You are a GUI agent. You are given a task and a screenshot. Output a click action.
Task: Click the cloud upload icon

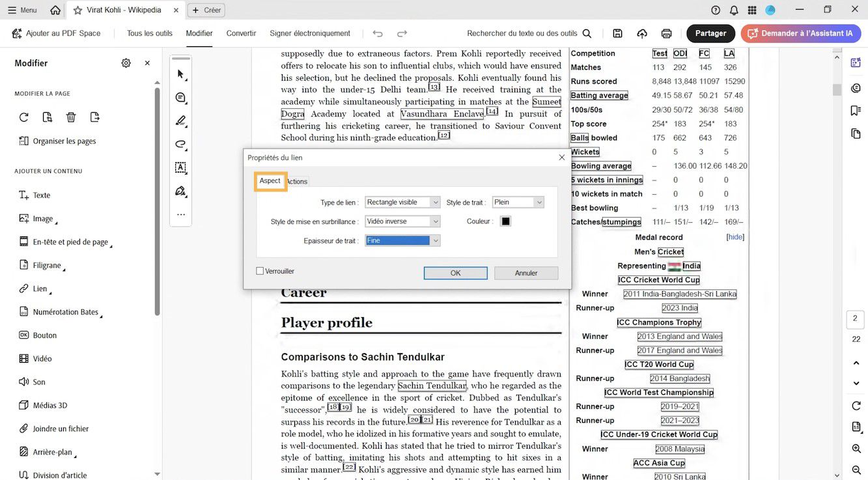pyautogui.click(x=642, y=33)
